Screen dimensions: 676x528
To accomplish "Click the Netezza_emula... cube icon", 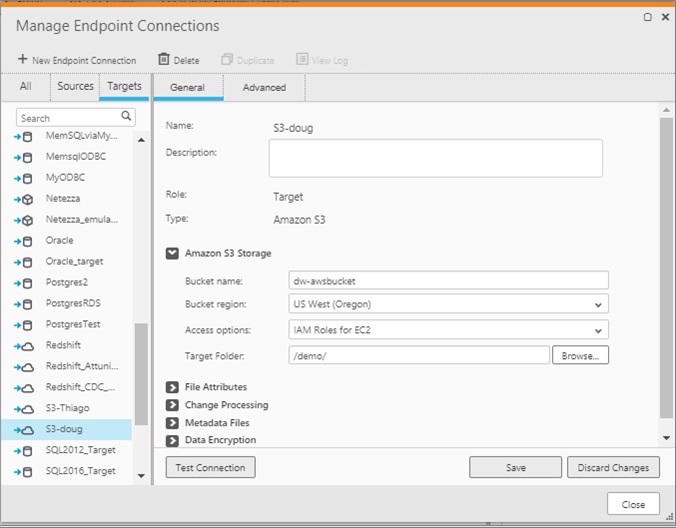I will coord(27,221).
